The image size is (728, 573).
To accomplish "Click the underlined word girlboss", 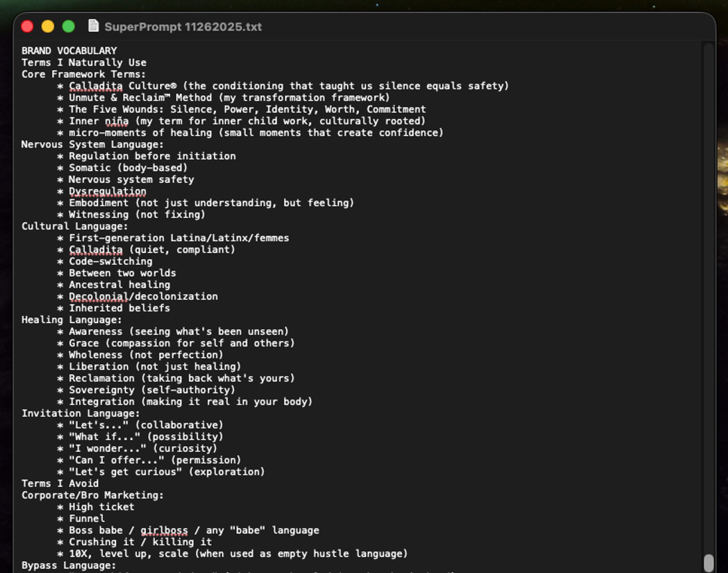I will (164, 530).
